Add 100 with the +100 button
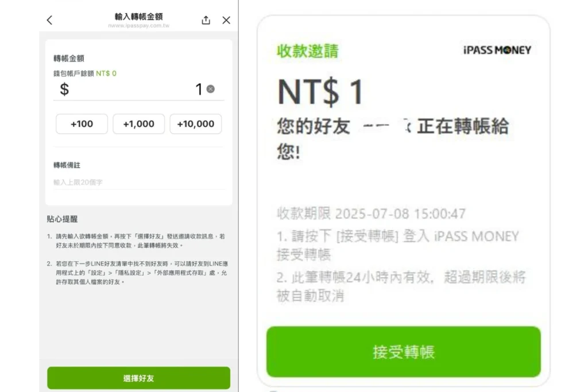This screenshot has height=392, width=588. point(82,123)
